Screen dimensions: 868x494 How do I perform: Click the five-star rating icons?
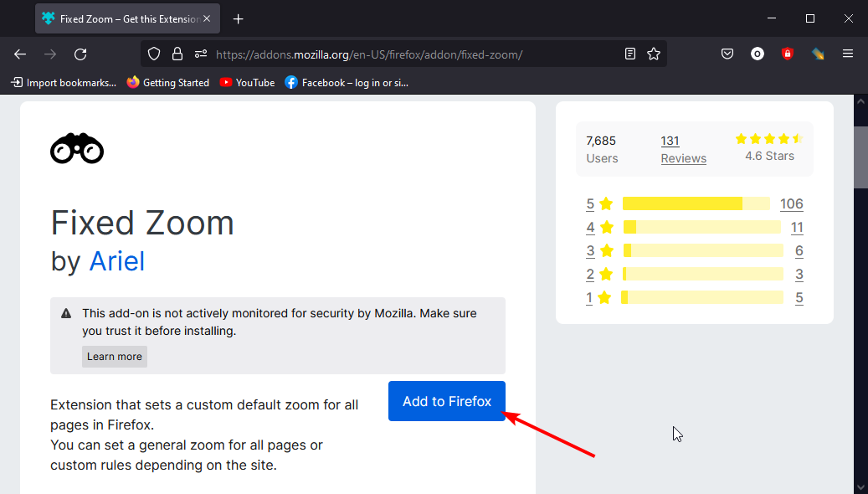pos(769,138)
